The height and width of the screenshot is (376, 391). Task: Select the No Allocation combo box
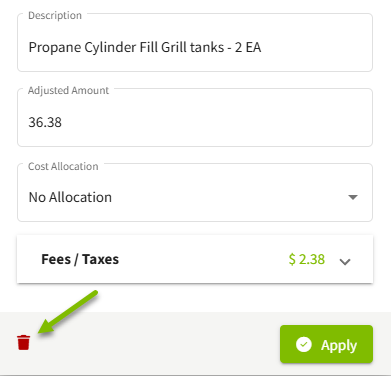coord(195,193)
